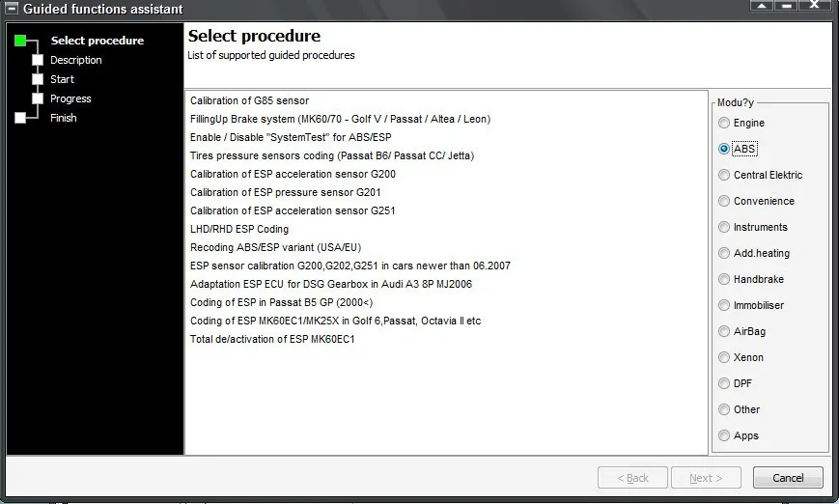Viewport: 839px width, 504px height.
Task: Click the Description wizard step
Action: [76, 60]
